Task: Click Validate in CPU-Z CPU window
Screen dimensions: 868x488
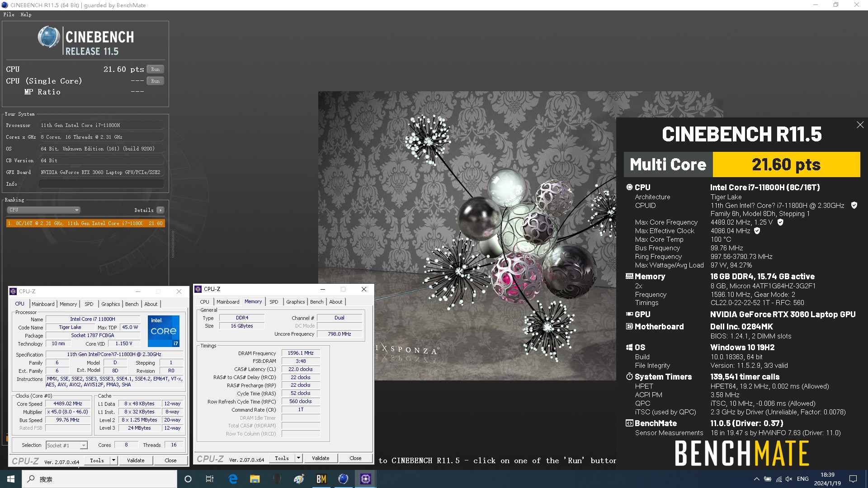Action: click(136, 460)
